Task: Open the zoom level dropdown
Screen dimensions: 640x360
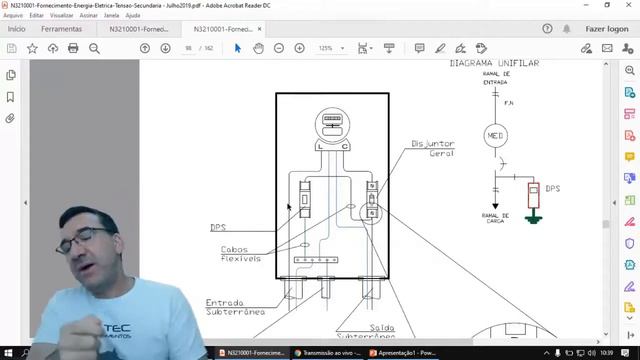Action: 342,49
